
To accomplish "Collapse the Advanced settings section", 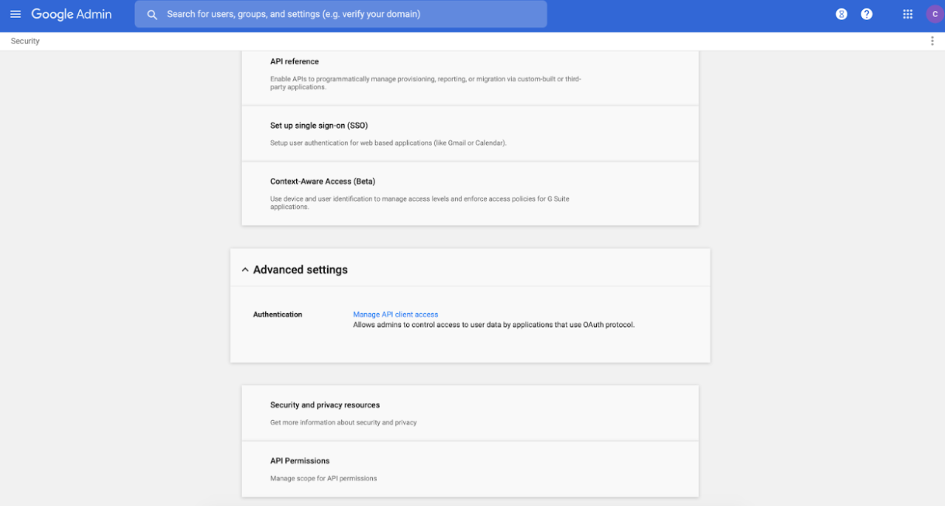I will click(245, 270).
